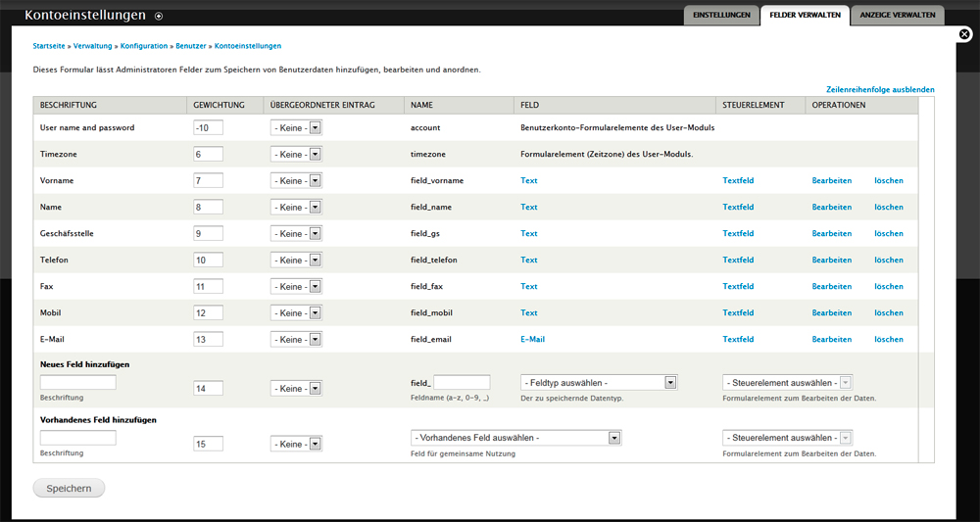Image resolution: width=980 pixels, height=522 pixels.
Task: Hide row order via Zeilenreihenfolge ausblenden
Action: [x=880, y=89]
